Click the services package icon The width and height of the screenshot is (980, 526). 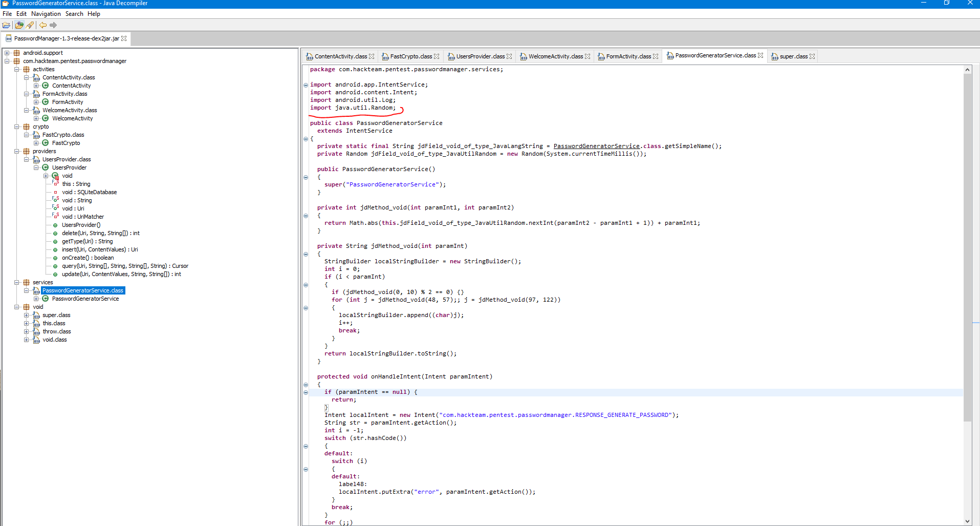click(27, 282)
